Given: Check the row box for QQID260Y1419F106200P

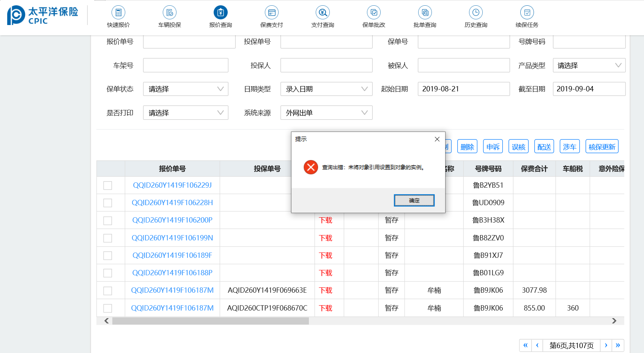Looking at the screenshot, I should point(108,221).
